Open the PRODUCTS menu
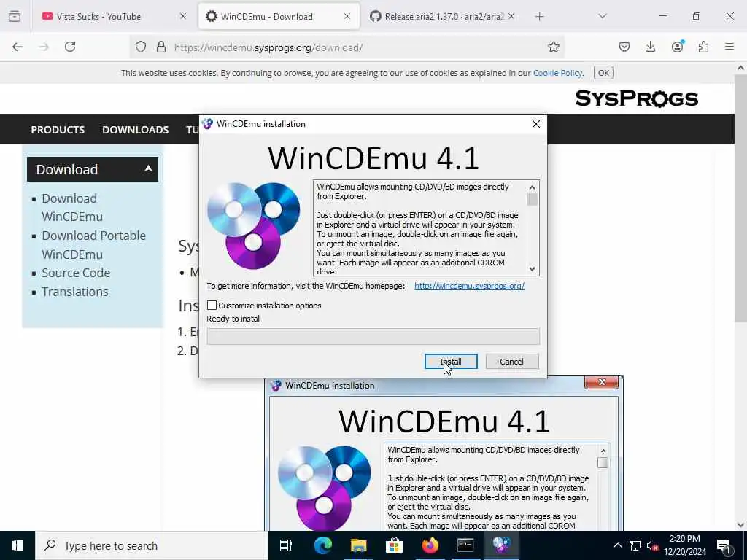 (x=58, y=130)
